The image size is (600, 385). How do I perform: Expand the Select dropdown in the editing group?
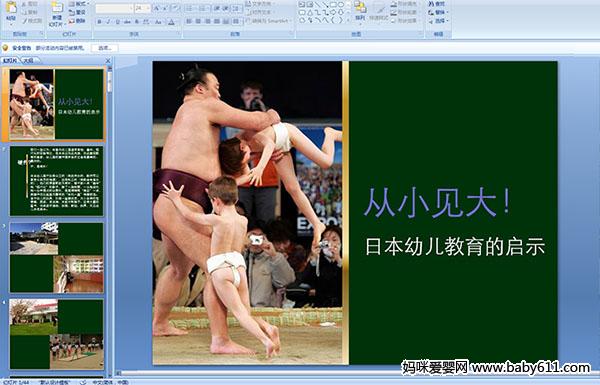(x=438, y=21)
